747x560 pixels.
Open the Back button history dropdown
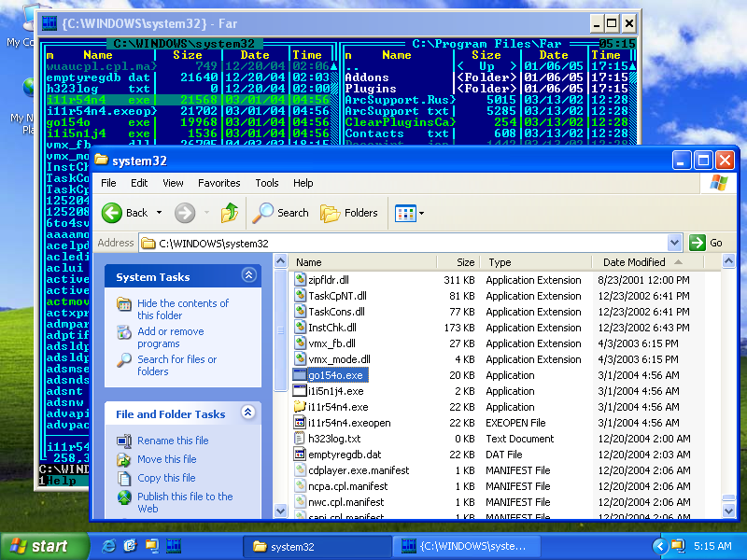pos(159,213)
